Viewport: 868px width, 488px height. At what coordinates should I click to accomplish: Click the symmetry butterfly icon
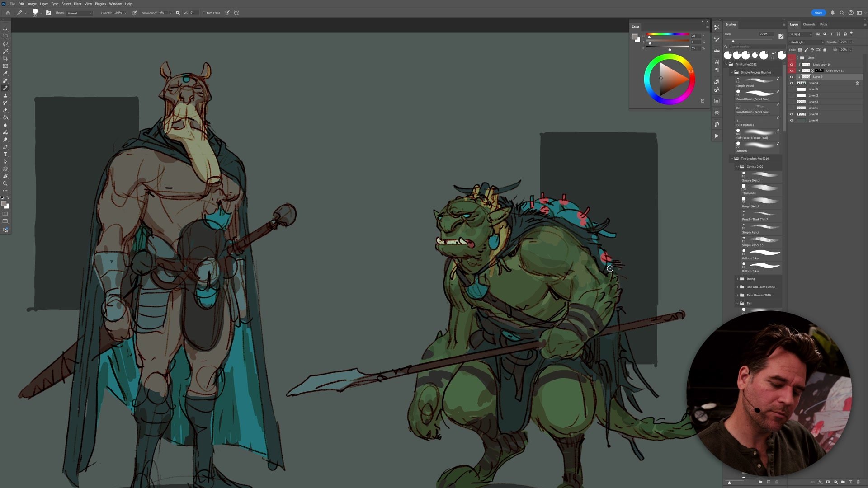[x=236, y=13]
